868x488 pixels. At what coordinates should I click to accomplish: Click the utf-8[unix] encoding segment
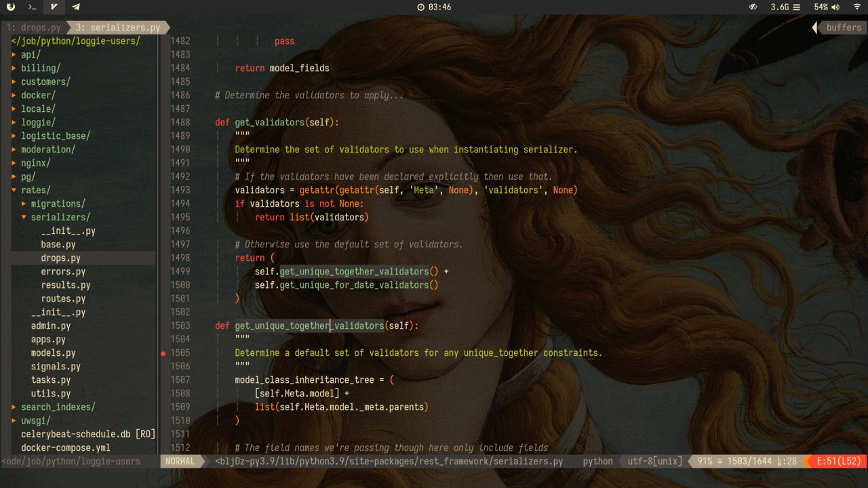pyautogui.click(x=655, y=462)
